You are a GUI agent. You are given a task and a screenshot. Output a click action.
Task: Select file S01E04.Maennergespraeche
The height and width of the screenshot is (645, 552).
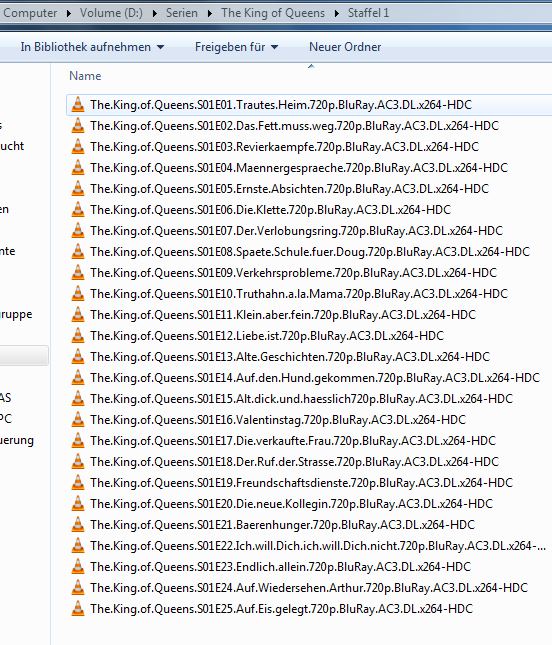(299, 168)
